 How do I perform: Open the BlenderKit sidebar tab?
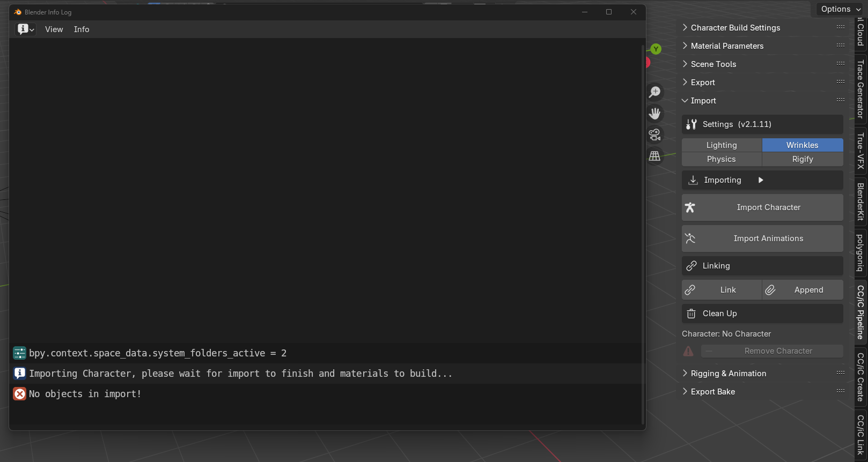pos(860,202)
